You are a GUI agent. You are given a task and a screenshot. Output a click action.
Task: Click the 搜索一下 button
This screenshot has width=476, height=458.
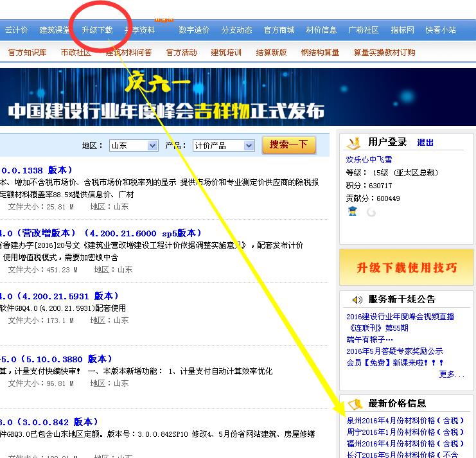point(288,145)
